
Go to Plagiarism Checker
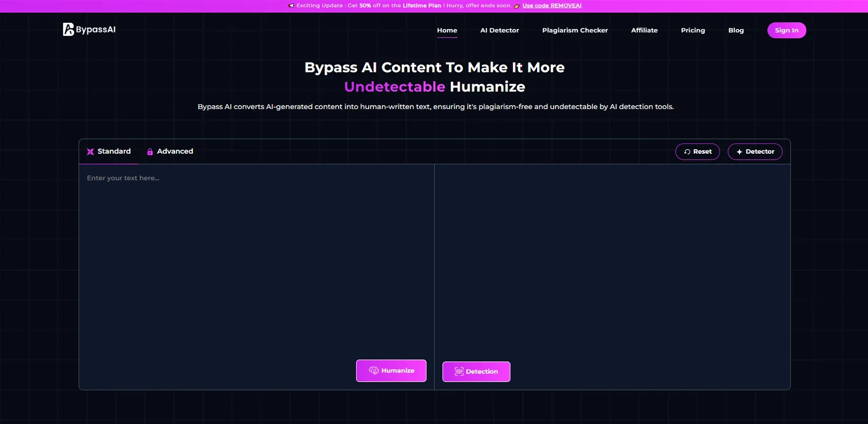pos(575,31)
